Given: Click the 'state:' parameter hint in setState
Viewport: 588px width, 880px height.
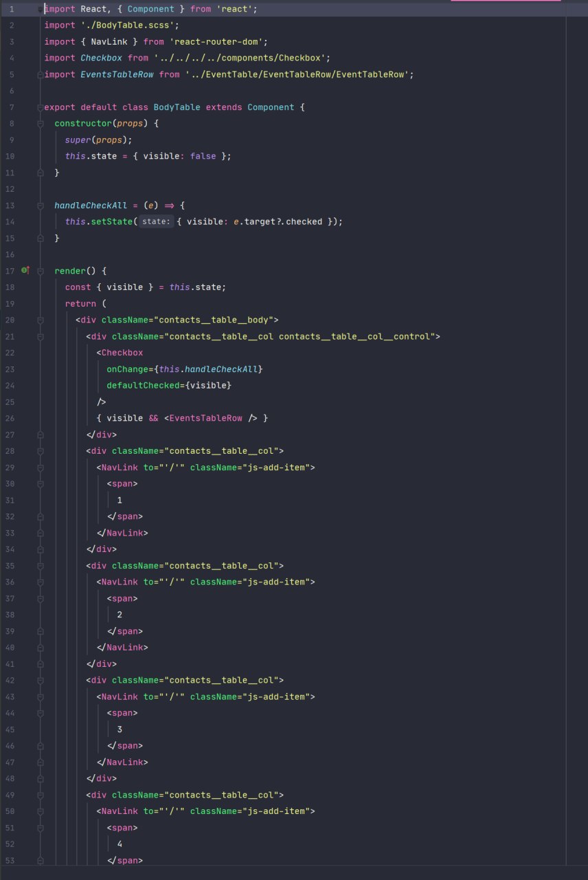Looking at the screenshot, I should click(157, 222).
